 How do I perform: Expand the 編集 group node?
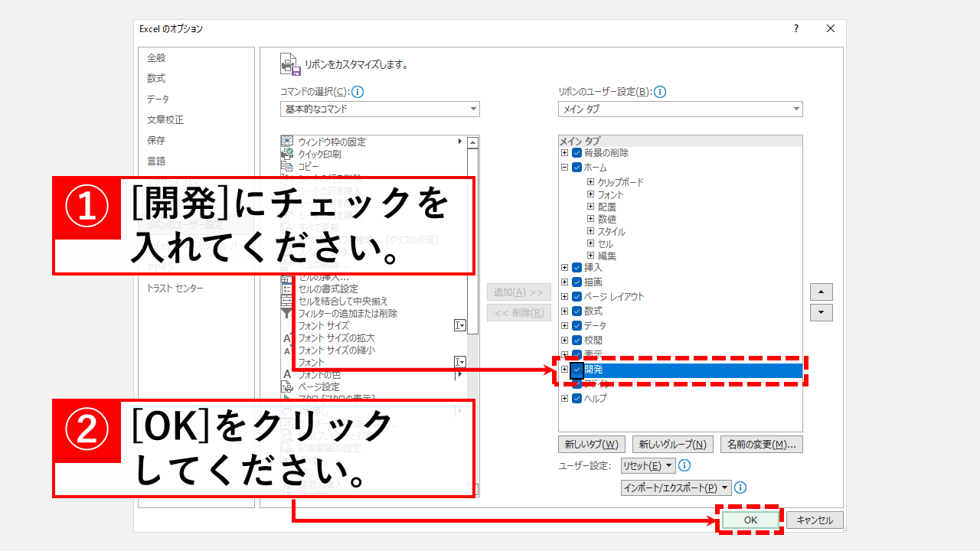click(x=590, y=256)
